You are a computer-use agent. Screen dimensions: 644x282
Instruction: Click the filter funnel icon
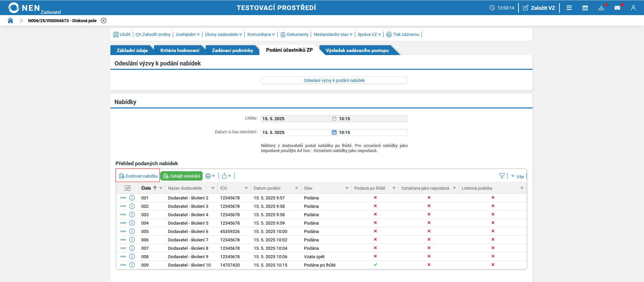502,176
